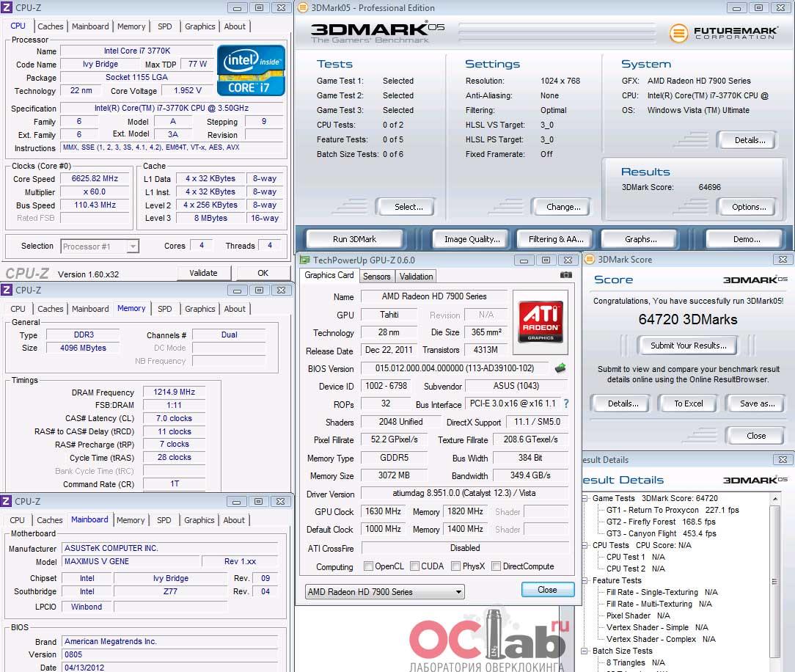
Task: Select GT2 - Firefly Forest row
Action: tap(661, 522)
